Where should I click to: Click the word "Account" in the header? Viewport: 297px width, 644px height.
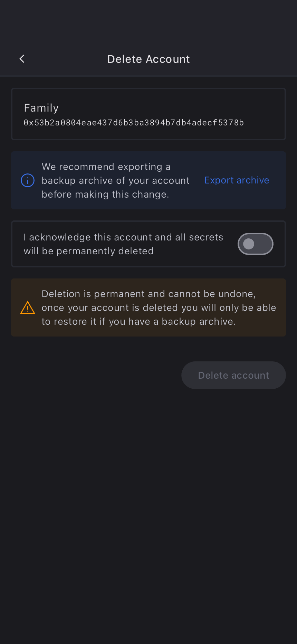click(168, 59)
